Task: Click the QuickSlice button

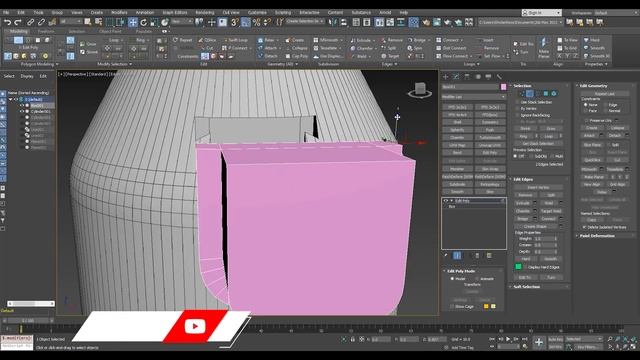Action: [x=592, y=160]
